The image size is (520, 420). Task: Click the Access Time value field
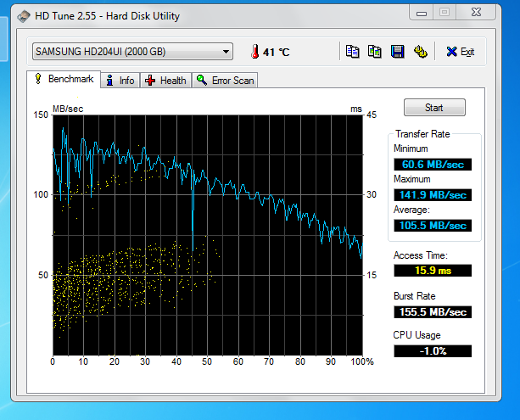(432, 271)
